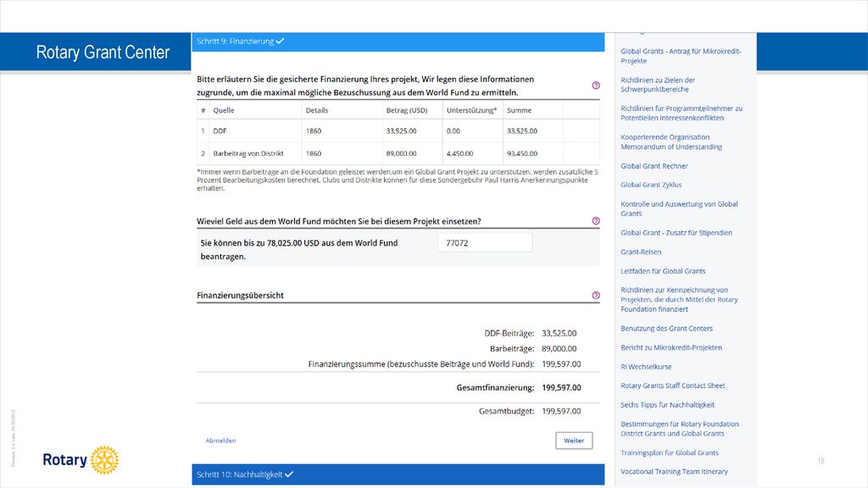868x488 pixels.
Task: Open Richtlinien zu Zielen der Schwerpunktbereiche link
Action: [658, 85]
